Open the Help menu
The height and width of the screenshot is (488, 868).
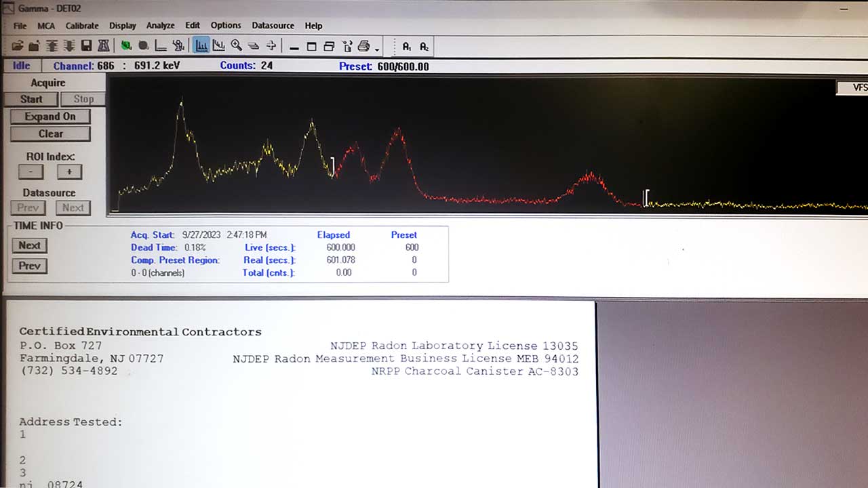click(313, 26)
